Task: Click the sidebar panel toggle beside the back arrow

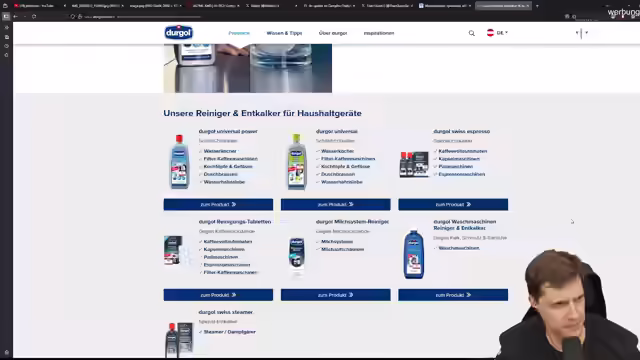Action: click(6, 16)
